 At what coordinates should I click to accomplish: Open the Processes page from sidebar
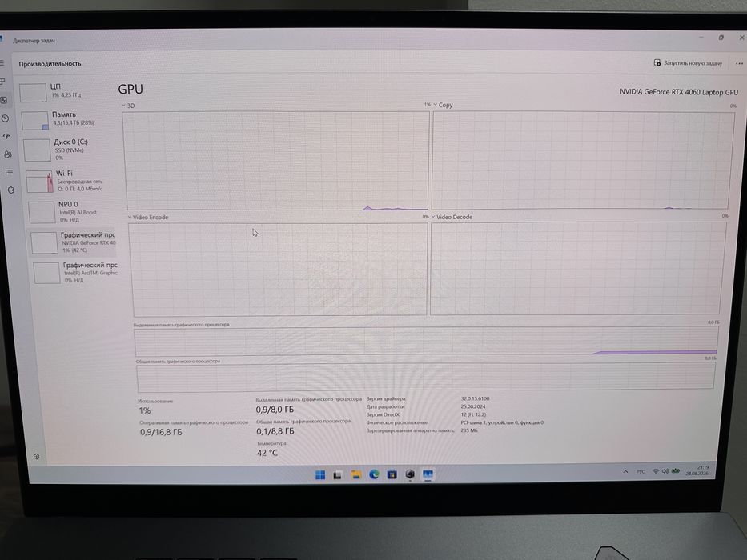click(2, 82)
